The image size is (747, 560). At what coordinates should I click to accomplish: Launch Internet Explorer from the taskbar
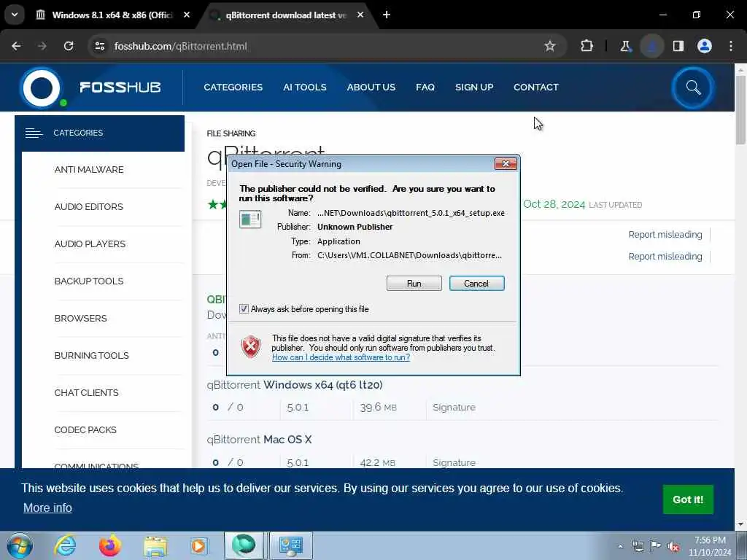coord(65,545)
